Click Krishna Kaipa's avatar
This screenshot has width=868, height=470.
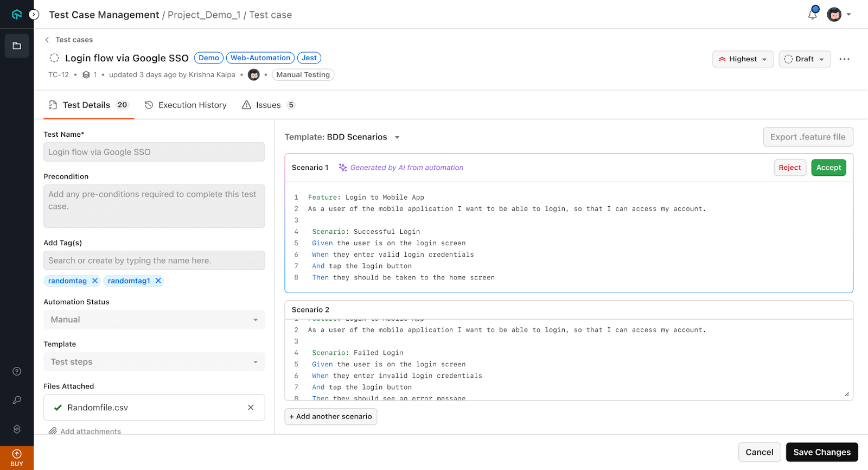point(253,75)
